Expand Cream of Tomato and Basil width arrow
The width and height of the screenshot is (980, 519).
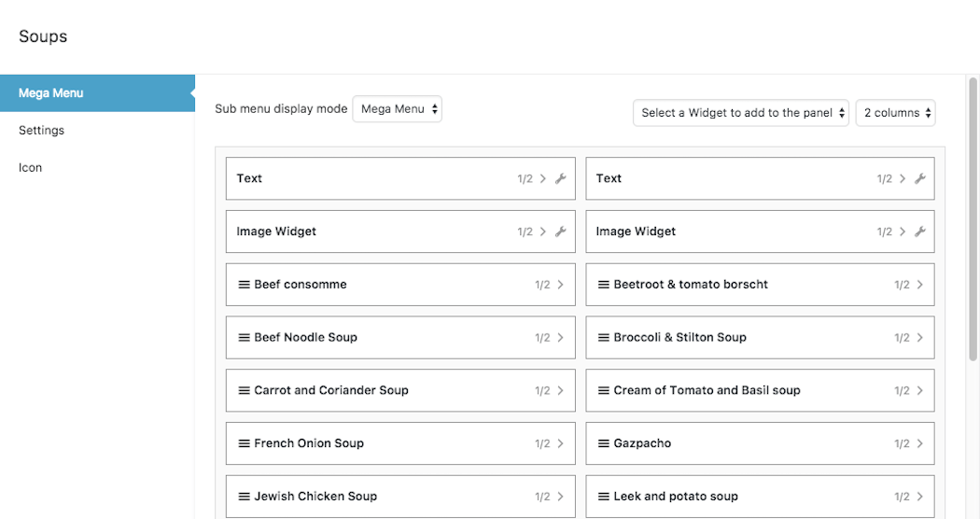(x=920, y=390)
